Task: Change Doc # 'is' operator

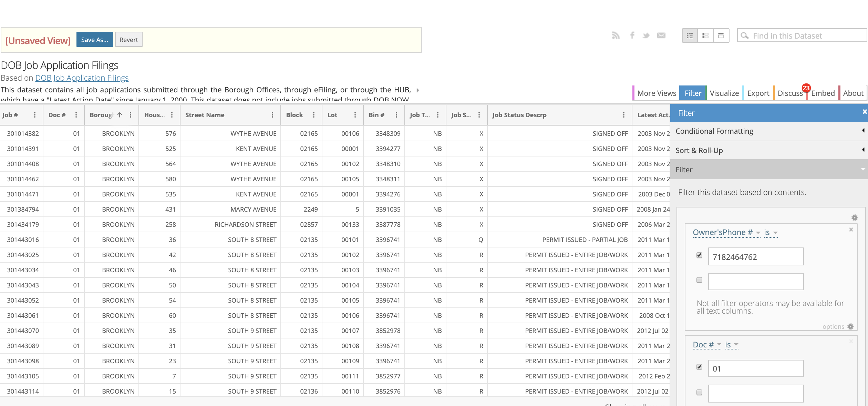Action: click(x=732, y=345)
